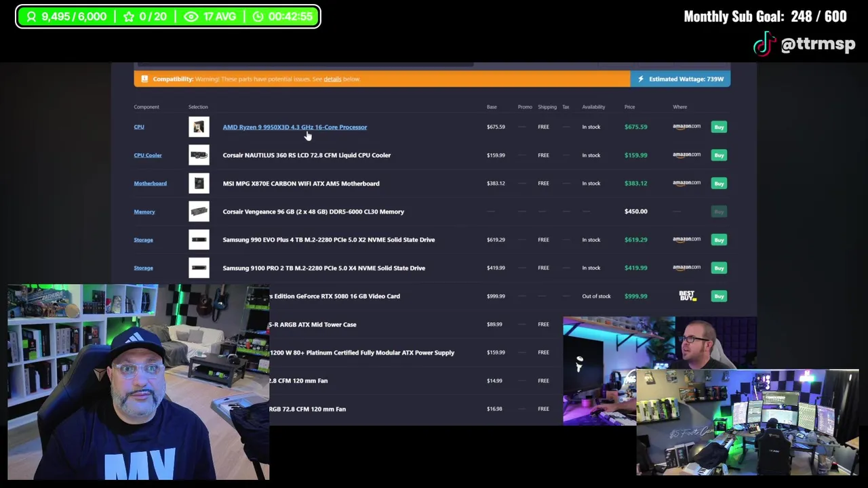Buy the Corsair NAUTILUS CPU cooler
Screen dimensions: 868x488
(719, 155)
